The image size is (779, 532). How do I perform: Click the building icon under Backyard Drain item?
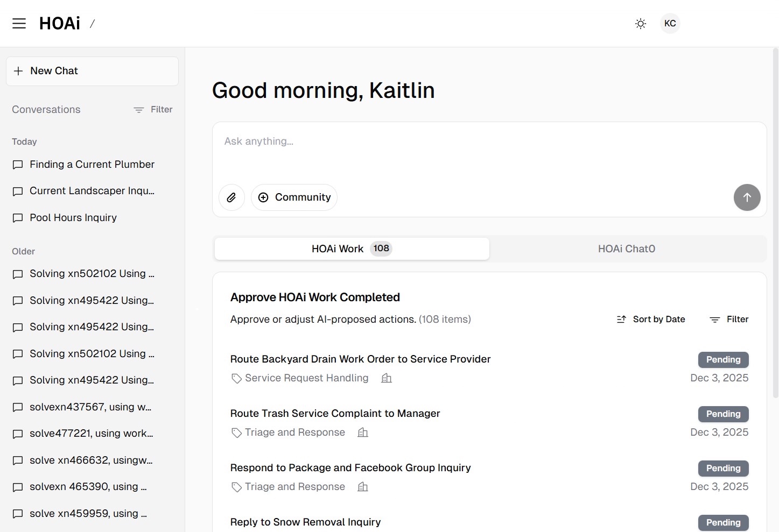pyautogui.click(x=387, y=378)
